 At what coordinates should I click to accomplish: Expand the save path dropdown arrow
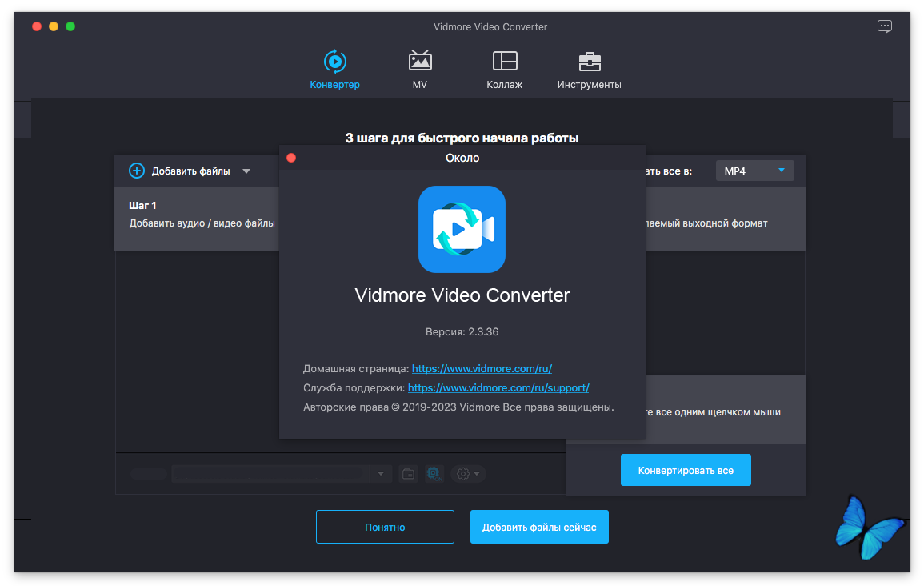tap(381, 474)
